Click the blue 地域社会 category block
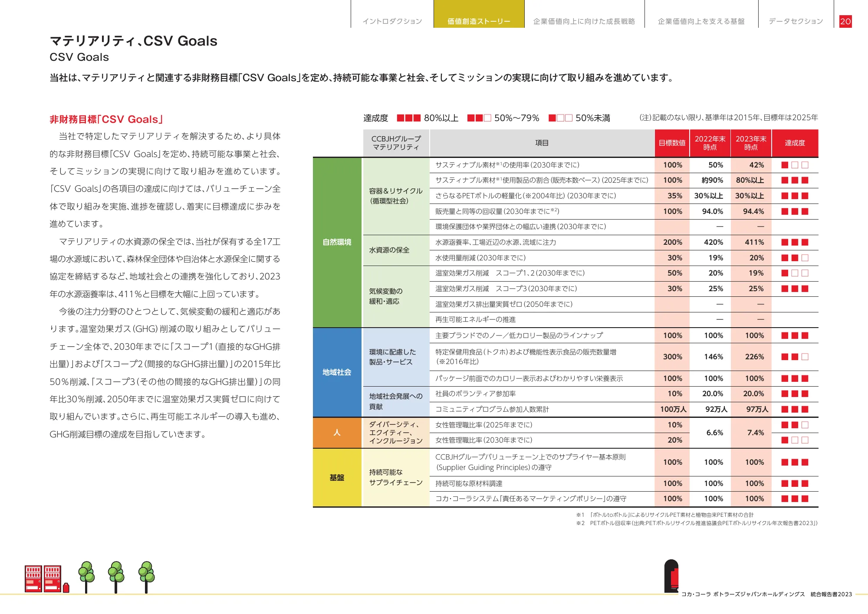This screenshot has height=614, width=868. click(x=337, y=372)
